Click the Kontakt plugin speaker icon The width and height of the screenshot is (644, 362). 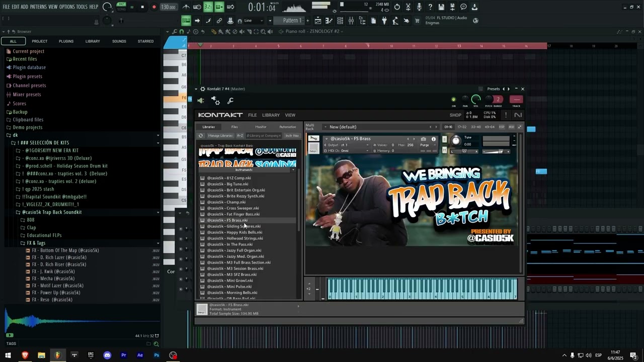tap(201, 101)
